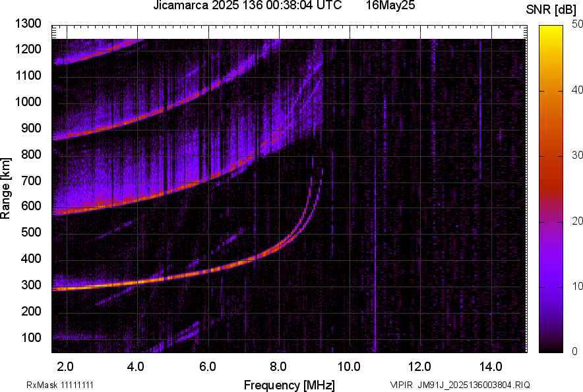The image size is (583, 392).
Task: Click the range tick label '800'
Action: pos(31,154)
